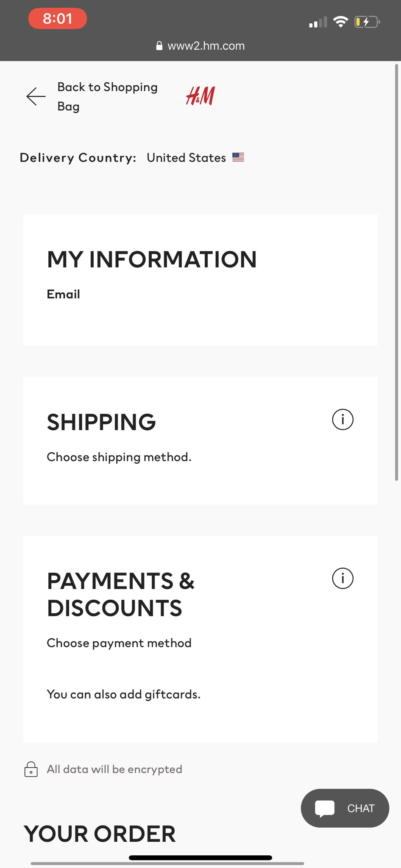Tap the United States flag icon

(x=238, y=157)
